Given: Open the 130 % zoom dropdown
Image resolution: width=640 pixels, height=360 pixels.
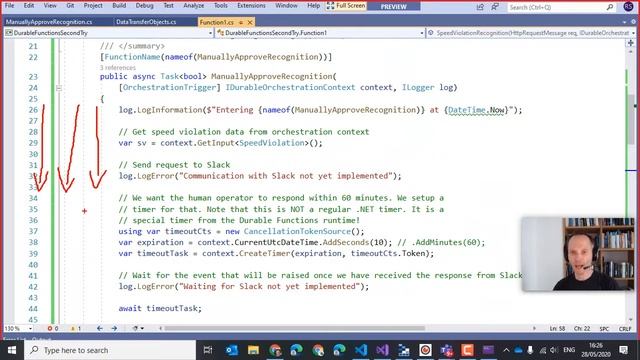Looking at the screenshot, I should (18, 328).
